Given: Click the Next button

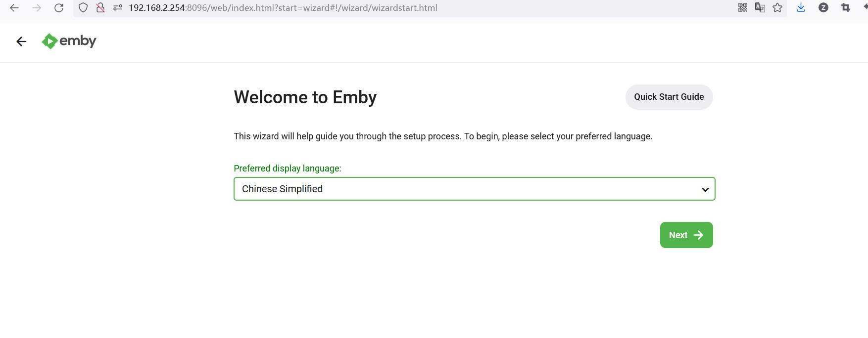Looking at the screenshot, I should click(686, 235).
